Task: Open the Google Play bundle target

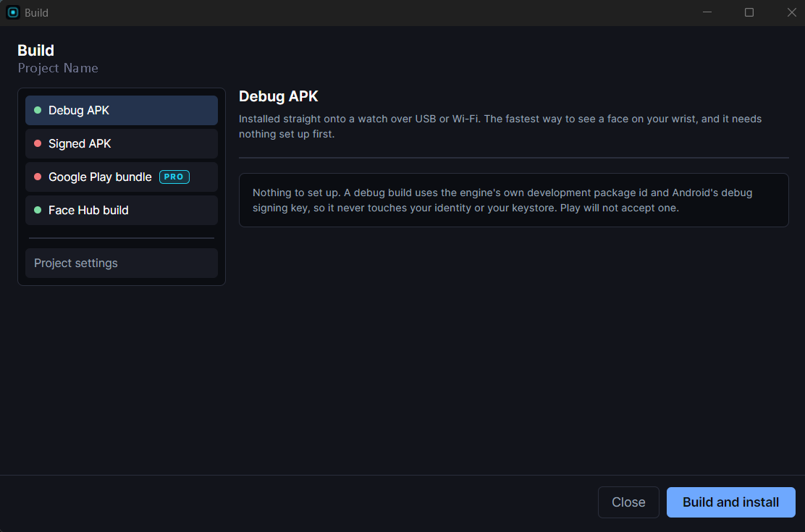Action: point(121,177)
